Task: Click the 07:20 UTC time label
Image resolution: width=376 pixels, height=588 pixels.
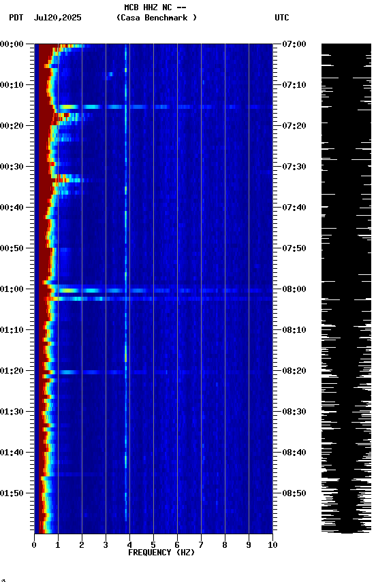Action: (x=294, y=126)
